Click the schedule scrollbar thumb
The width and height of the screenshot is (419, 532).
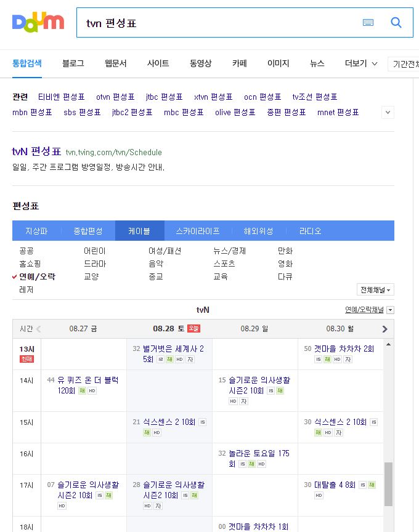point(388,485)
